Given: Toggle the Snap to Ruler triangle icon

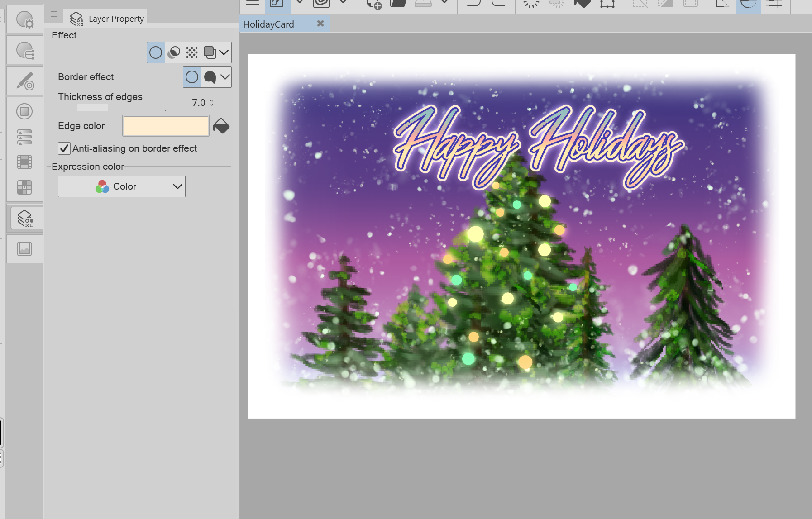Looking at the screenshot, I should (723, 4).
